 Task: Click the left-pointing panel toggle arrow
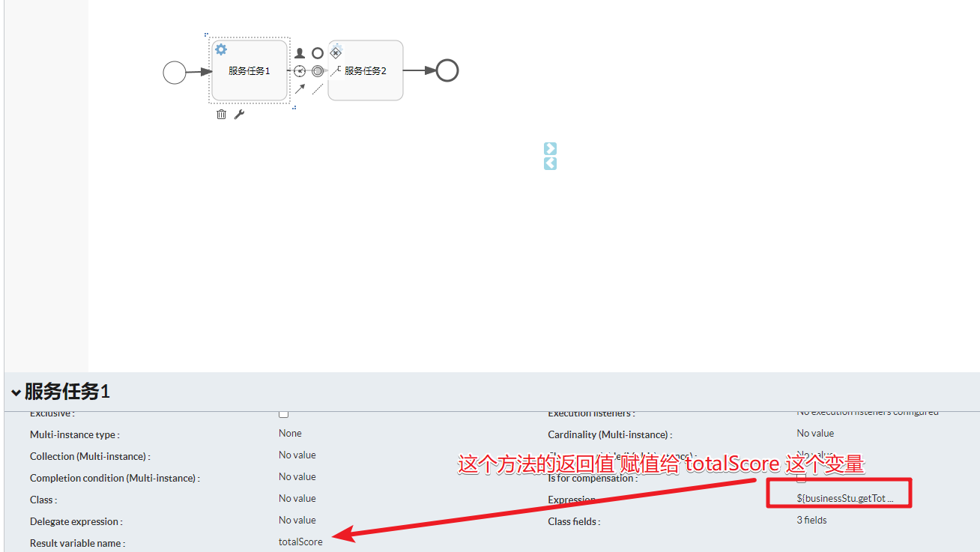click(550, 163)
